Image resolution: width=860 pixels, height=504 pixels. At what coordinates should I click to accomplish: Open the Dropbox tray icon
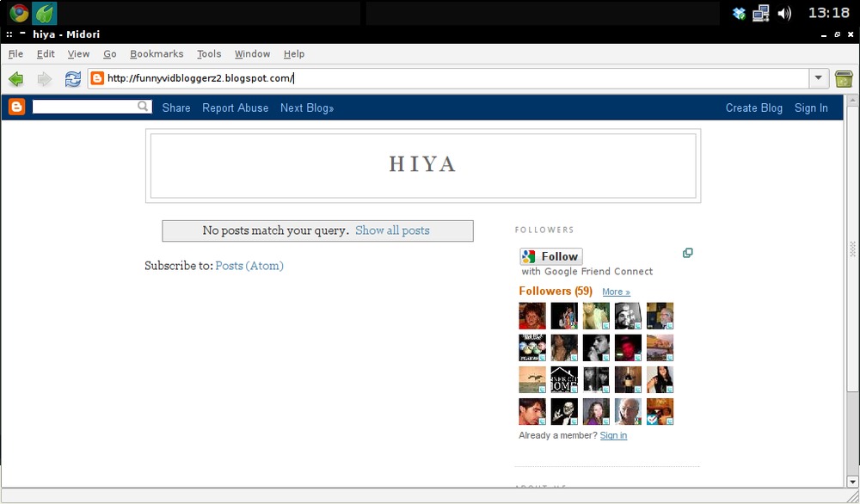point(738,13)
